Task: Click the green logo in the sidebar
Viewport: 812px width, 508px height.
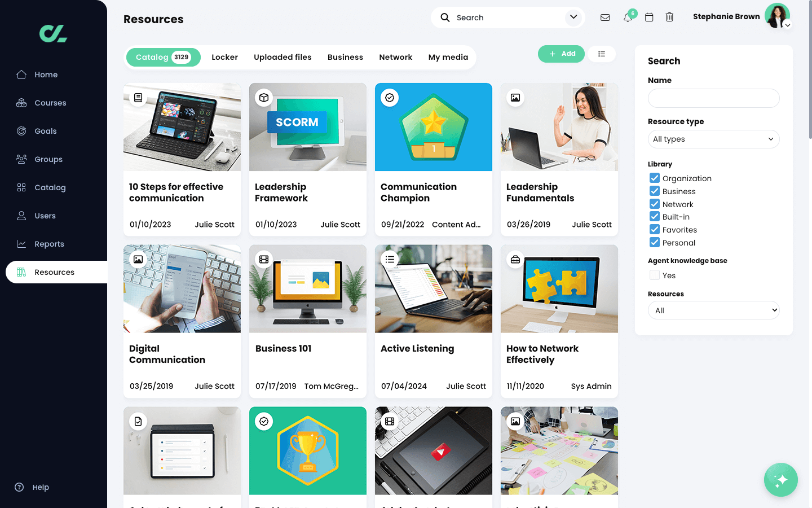Action: 53,34
